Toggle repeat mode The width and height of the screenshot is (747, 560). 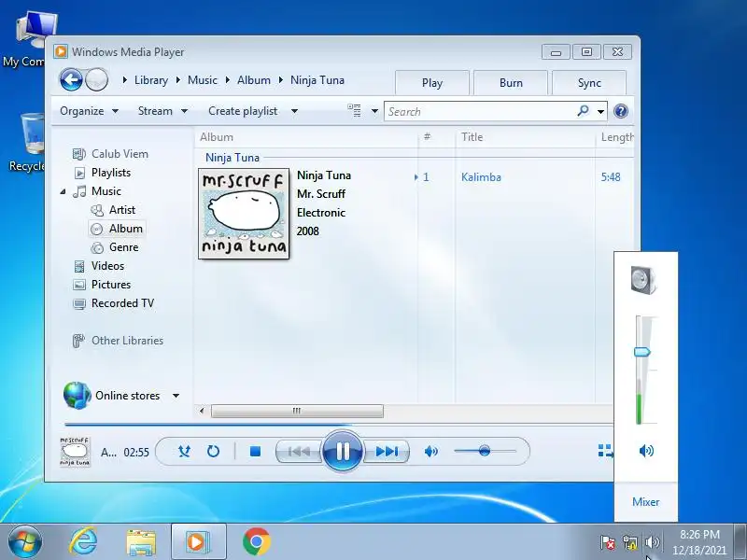coord(213,451)
